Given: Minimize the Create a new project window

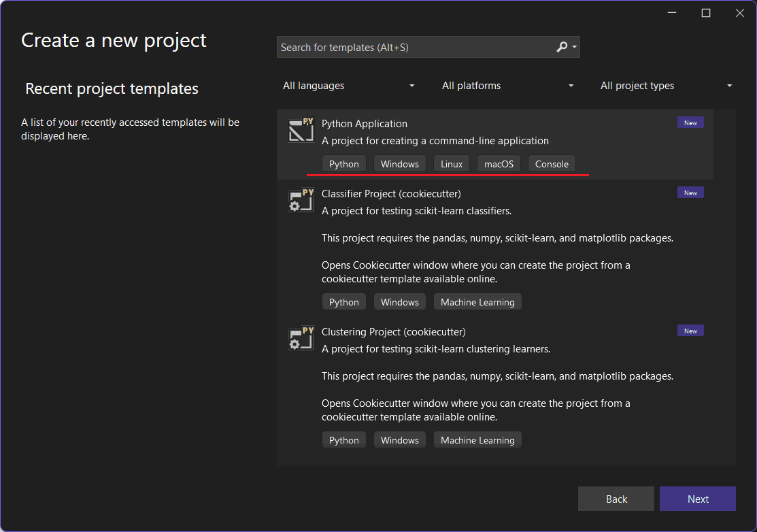Looking at the screenshot, I should [x=671, y=13].
